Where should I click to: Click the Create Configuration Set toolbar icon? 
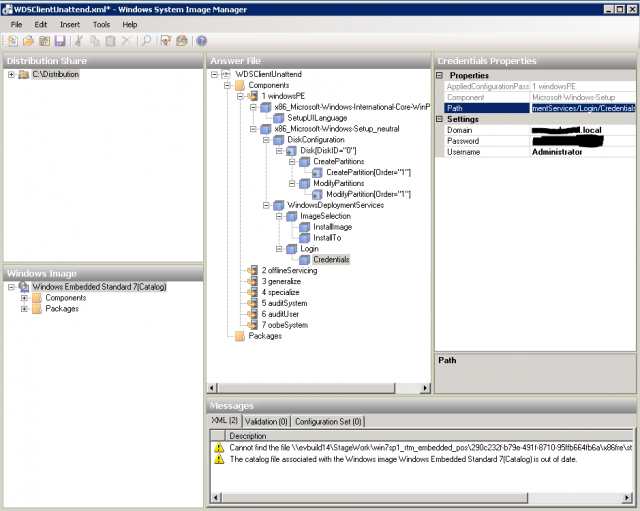182,41
